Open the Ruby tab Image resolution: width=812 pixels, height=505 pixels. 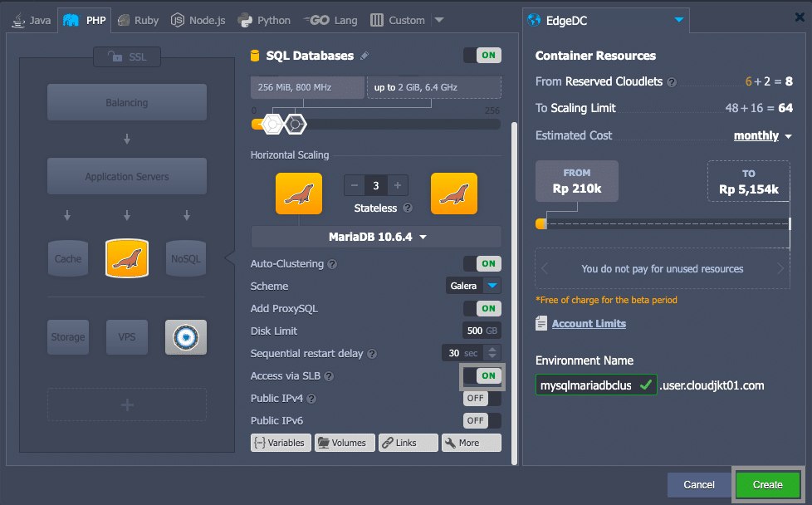(x=139, y=20)
